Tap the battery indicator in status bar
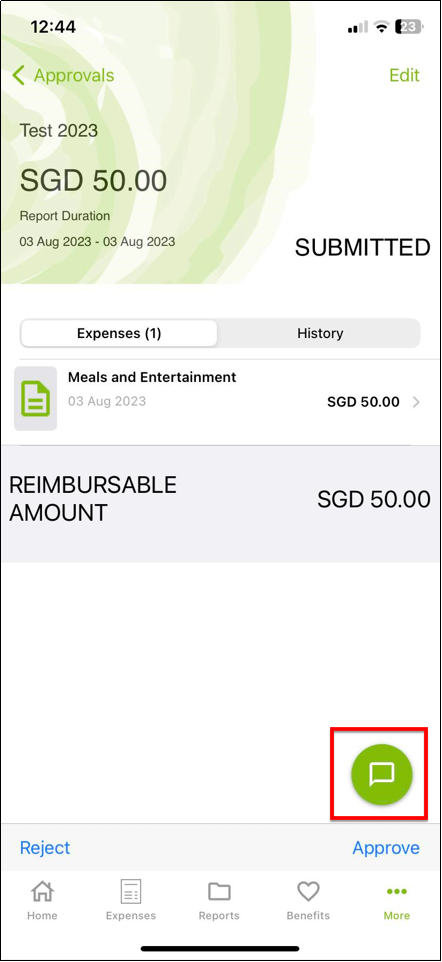This screenshot has width=442, height=962. [x=408, y=27]
